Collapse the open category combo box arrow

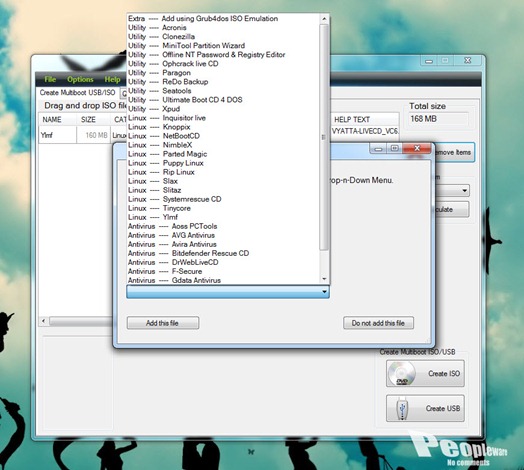[x=324, y=292]
